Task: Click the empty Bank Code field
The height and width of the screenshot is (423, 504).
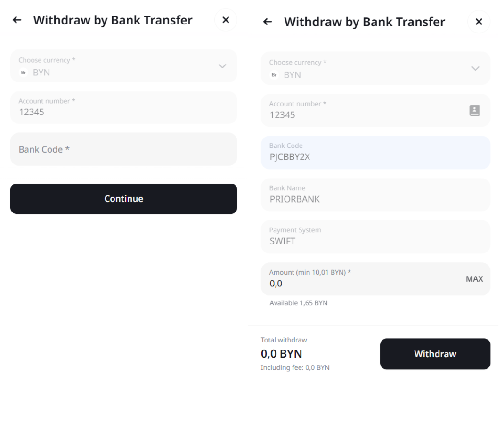Action: (x=123, y=149)
